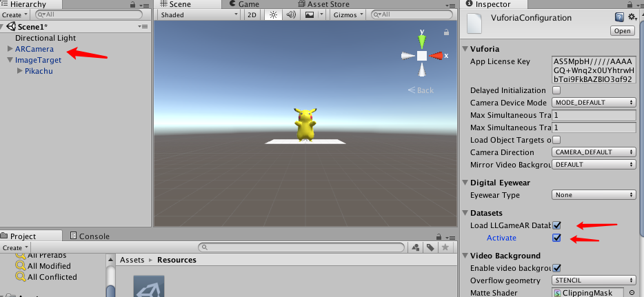Open Hierarchy panel options menu icon
This screenshot has width=644, height=297.
(144, 5)
